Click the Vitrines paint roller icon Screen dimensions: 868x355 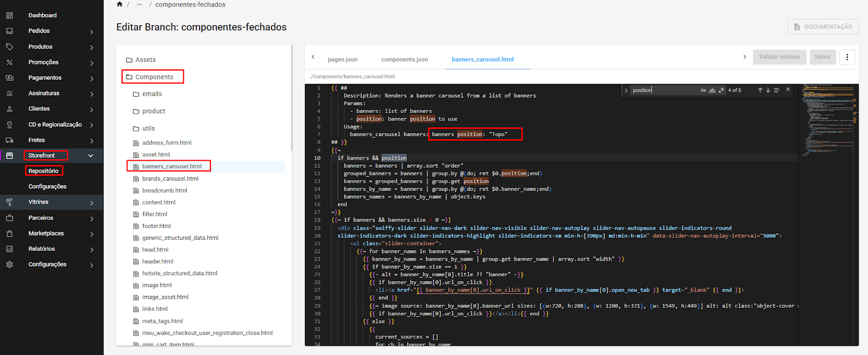[x=9, y=202]
